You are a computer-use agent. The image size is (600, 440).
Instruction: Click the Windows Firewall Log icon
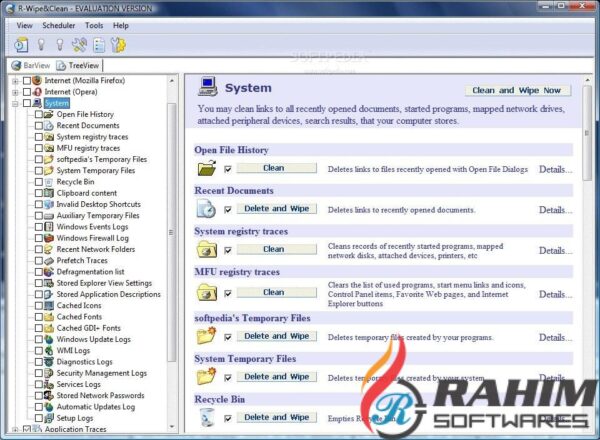pos(49,238)
